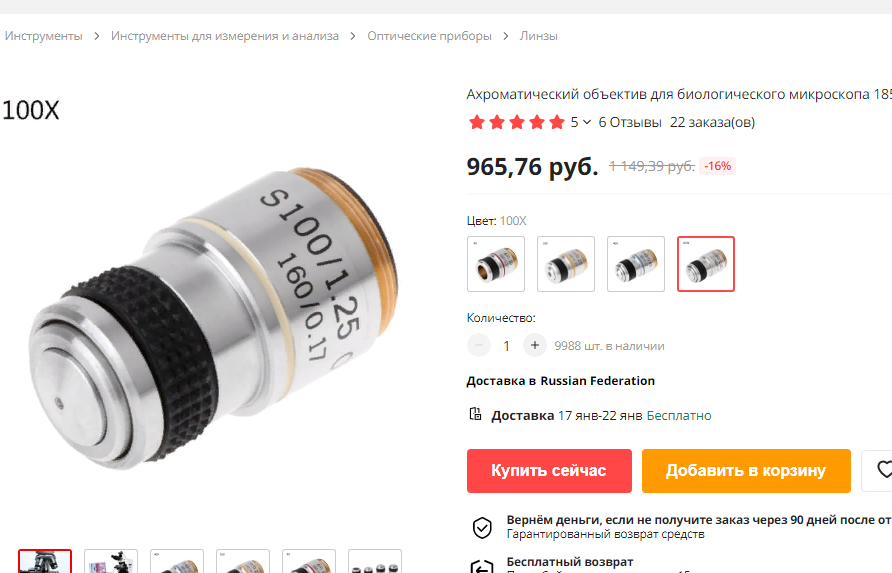This screenshot has width=892, height=573.
Task: Click Купить сейчас button
Action: click(x=550, y=471)
